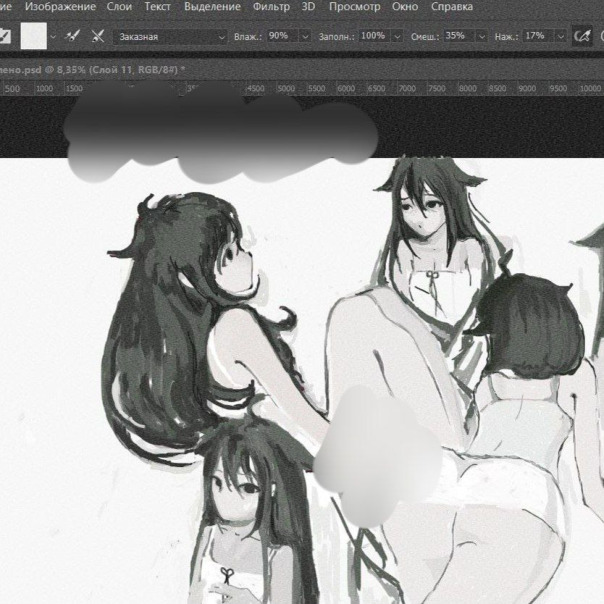Image resolution: width=604 pixels, height=604 pixels.
Task: Click the Наж.: label
Action: point(507,37)
